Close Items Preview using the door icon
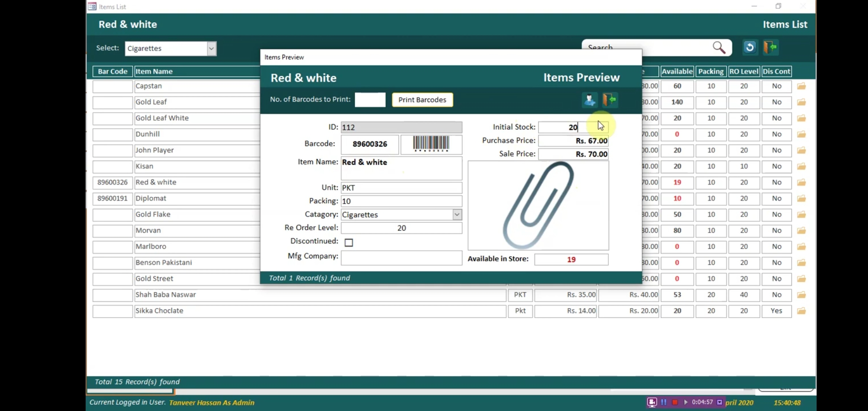 click(x=610, y=100)
